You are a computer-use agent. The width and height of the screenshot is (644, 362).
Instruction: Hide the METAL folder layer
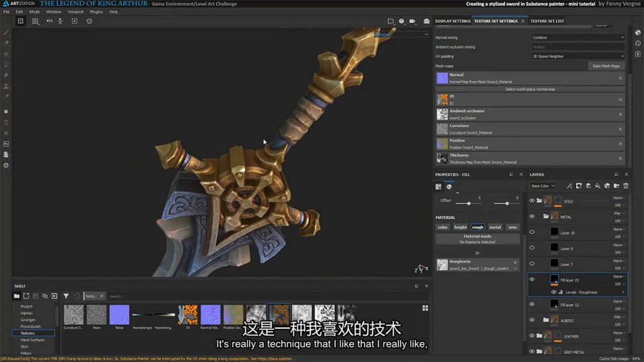[x=532, y=216]
